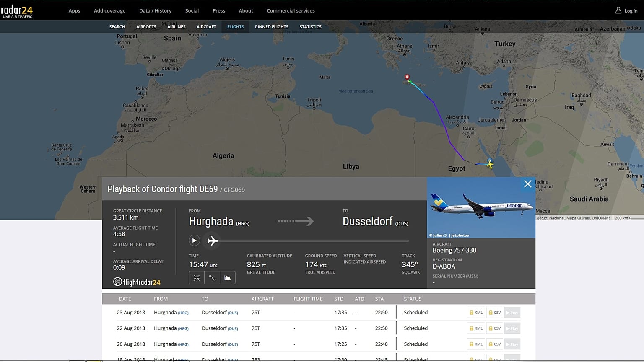This screenshot has width=644, height=362.
Task: Click the user Log in icon
Action: (618, 10)
